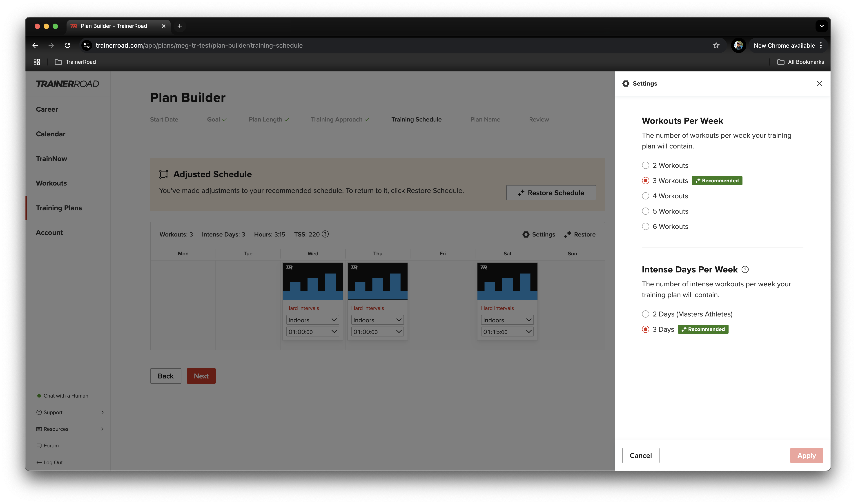Choose the 2 Days (Masters Athletes) option

(645, 314)
